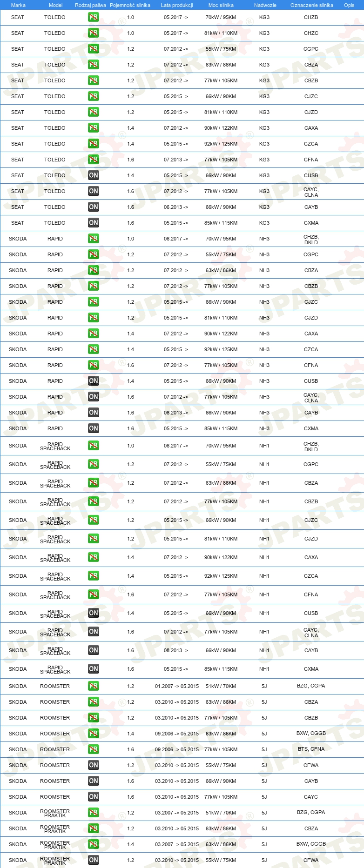Click diesel ON icon in Rapid Spaceback CAYB row
Image resolution: width=364 pixels, height=868 pixels.
click(x=94, y=650)
